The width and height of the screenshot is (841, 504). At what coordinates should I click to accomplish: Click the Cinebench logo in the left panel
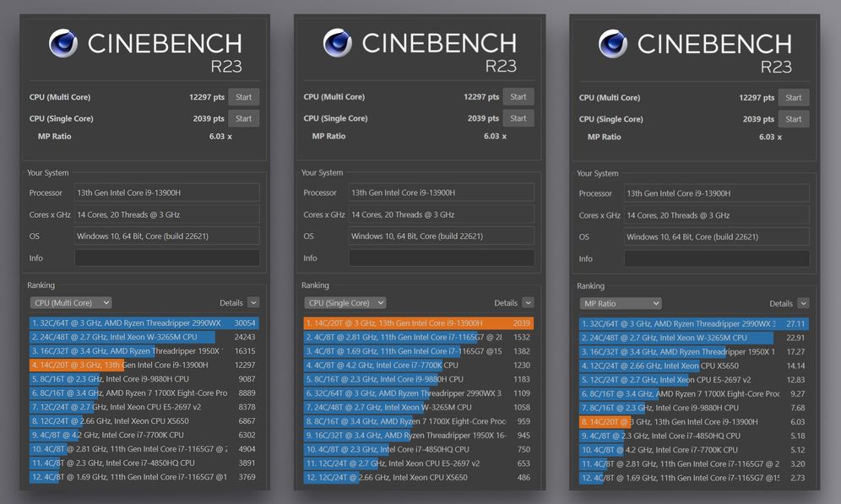[x=63, y=43]
